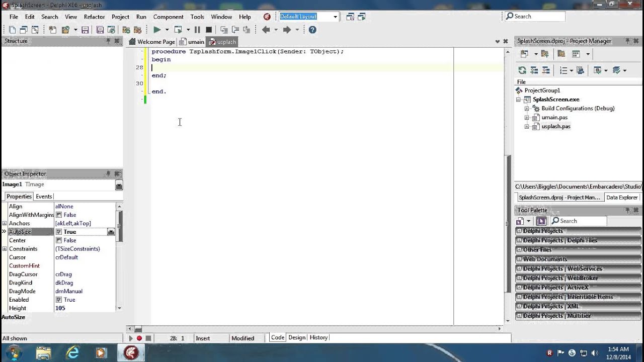Click the New Items toolbar icon

(52, 30)
